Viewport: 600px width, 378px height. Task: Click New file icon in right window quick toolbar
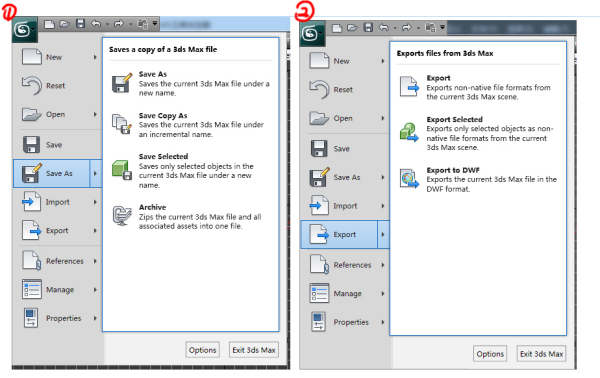[x=337, y=28]
